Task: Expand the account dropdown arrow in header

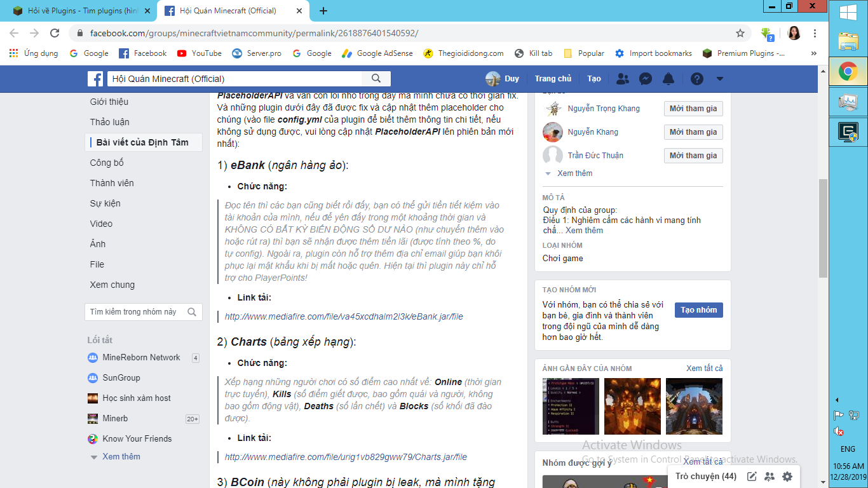Action: pos(720,79)
